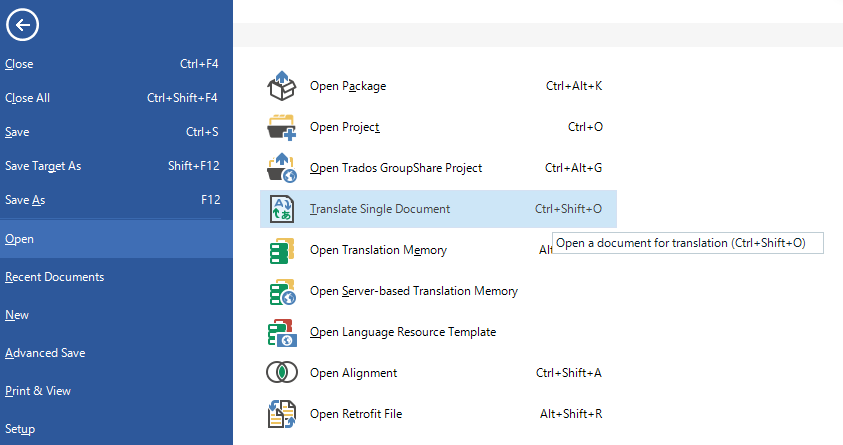Click the Open Package box icon
Viewport: 843px width, 445px height.
(x=282, y=86)
